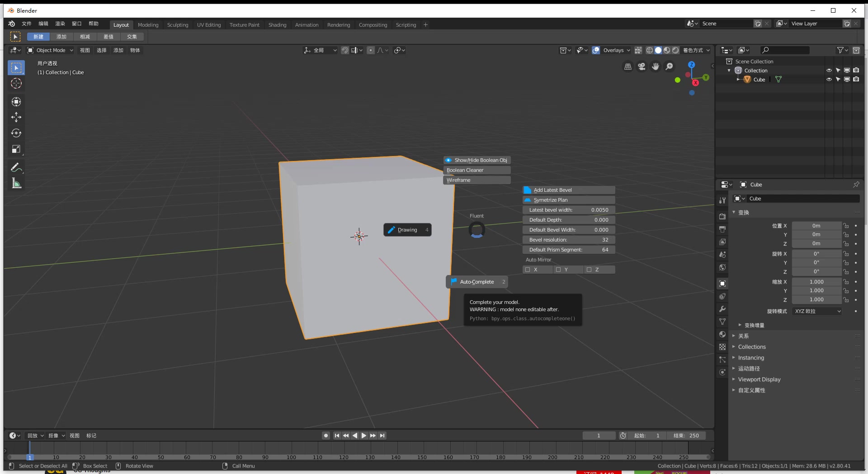
Task: Hide the Cube in the outliner
Action: point(829,79)
